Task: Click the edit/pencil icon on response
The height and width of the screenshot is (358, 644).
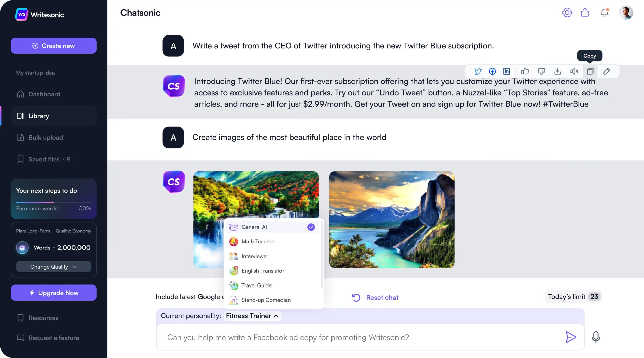Action: 607,71
